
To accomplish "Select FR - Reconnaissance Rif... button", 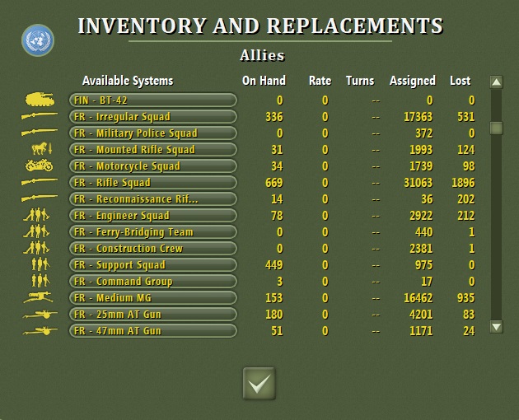I will [153, 199].
